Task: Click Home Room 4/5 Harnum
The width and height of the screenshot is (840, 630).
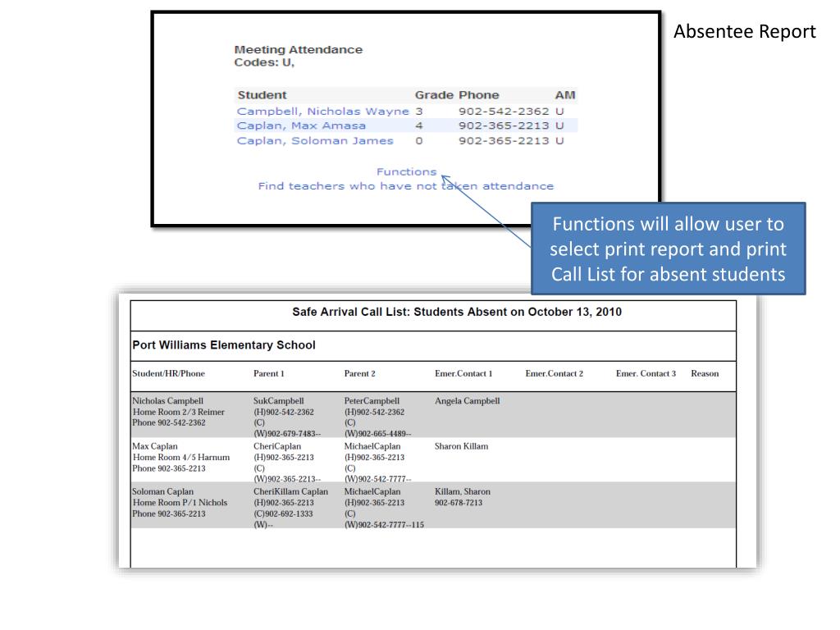Action: (x=181, y=458)
